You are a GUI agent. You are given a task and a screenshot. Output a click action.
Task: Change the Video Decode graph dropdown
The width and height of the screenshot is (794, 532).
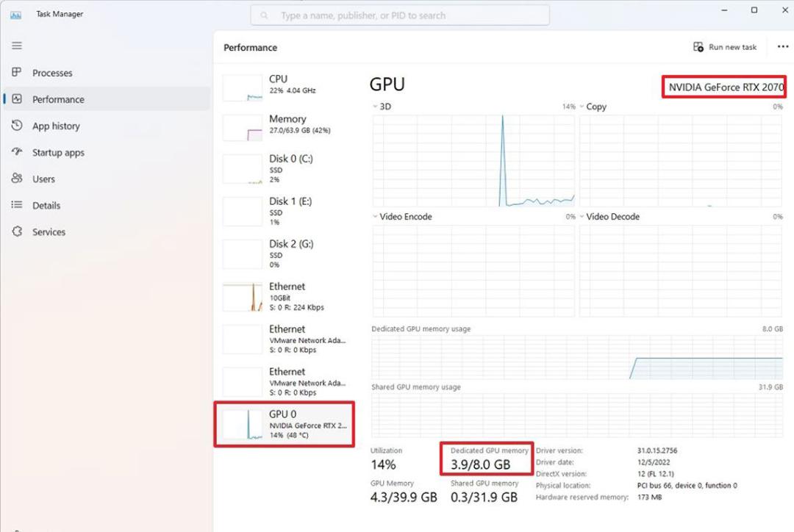(x=582, y=216)
